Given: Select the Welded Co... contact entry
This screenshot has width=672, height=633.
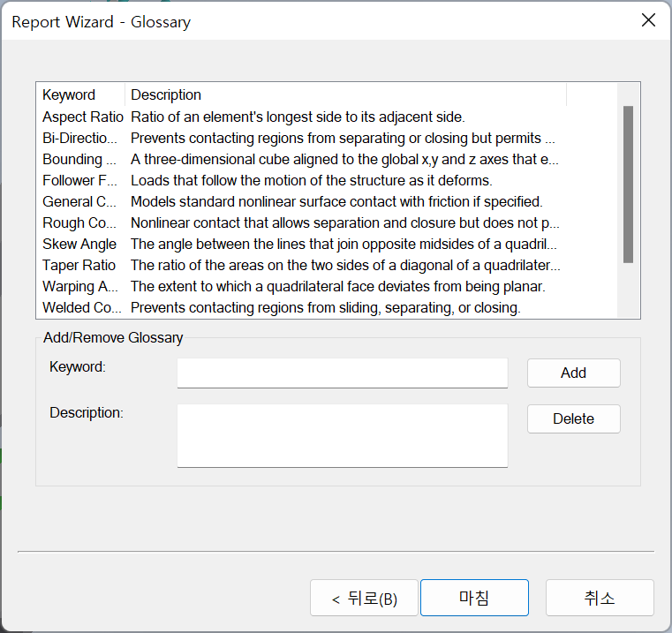Looking at the screenshot, I should (x=79, y=307).
